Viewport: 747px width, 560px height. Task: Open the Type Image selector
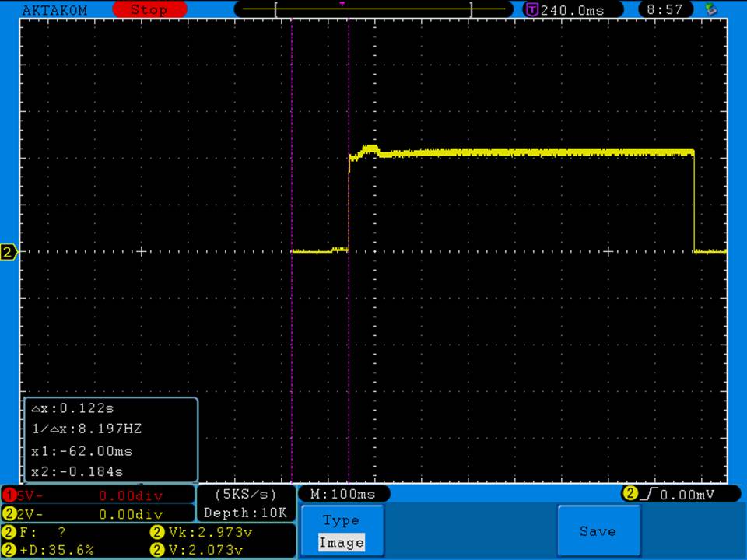341,531
